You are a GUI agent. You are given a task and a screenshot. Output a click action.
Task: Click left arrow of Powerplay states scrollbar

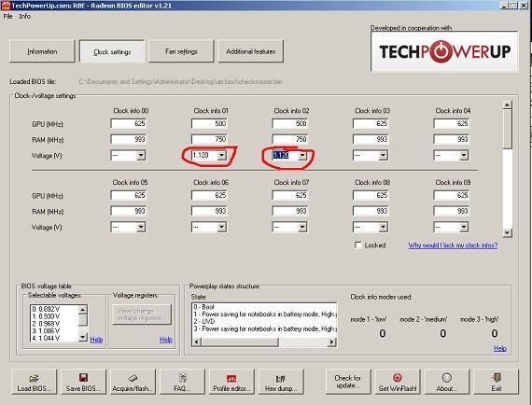196,342
